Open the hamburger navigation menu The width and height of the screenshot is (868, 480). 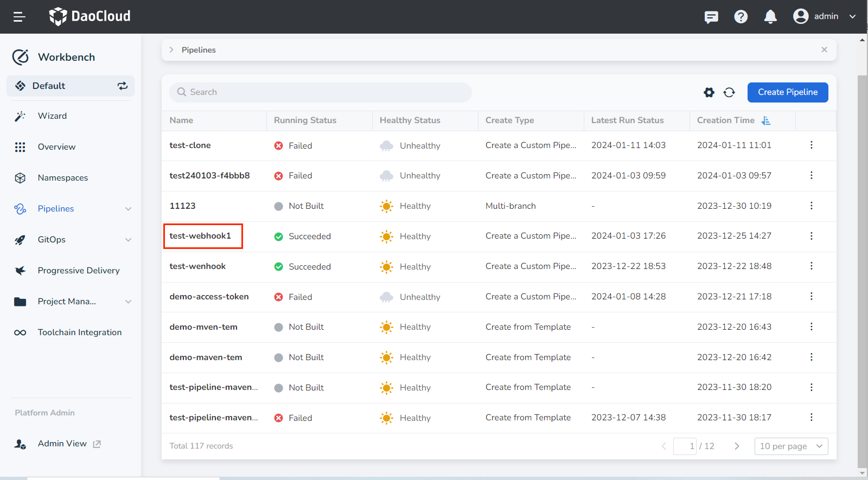pos(20,17)
